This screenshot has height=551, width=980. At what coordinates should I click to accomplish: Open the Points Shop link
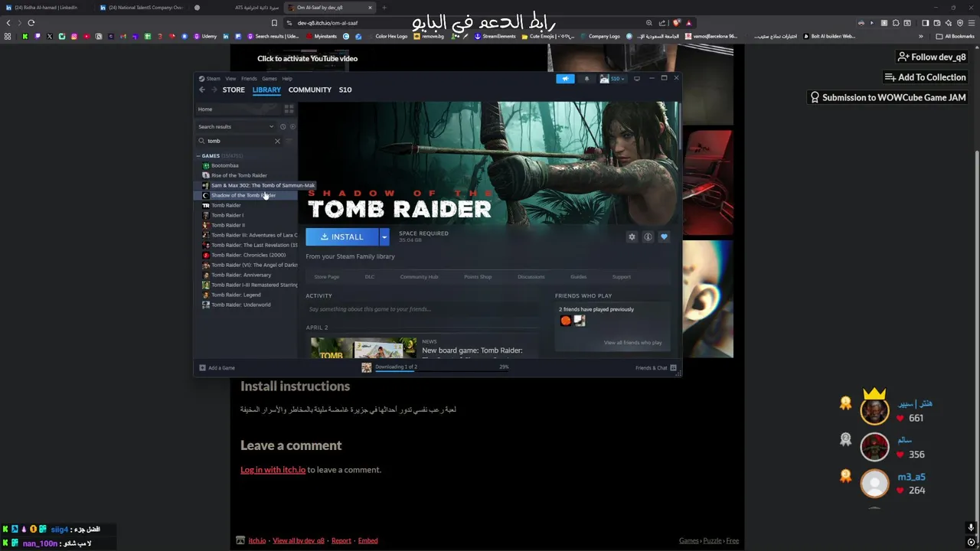[478, 277]
